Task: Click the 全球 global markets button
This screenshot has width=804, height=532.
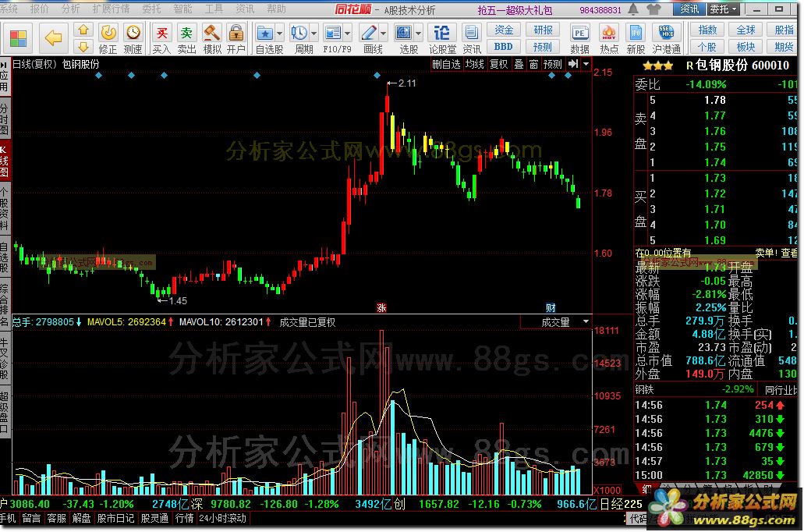Action: 746,30
